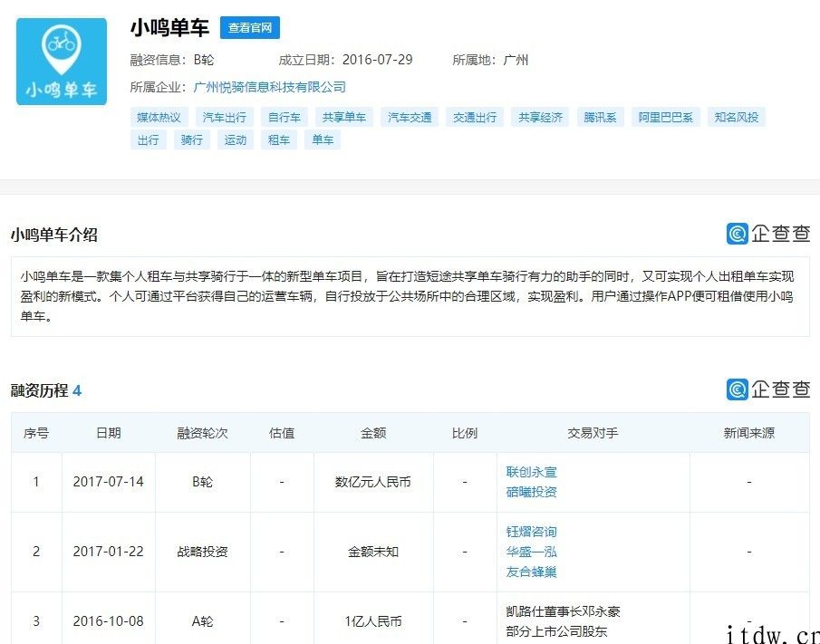Click the 融资轮次 column header
The height and width of the screenshot is (644, 820).
click(x=202, y=433)
